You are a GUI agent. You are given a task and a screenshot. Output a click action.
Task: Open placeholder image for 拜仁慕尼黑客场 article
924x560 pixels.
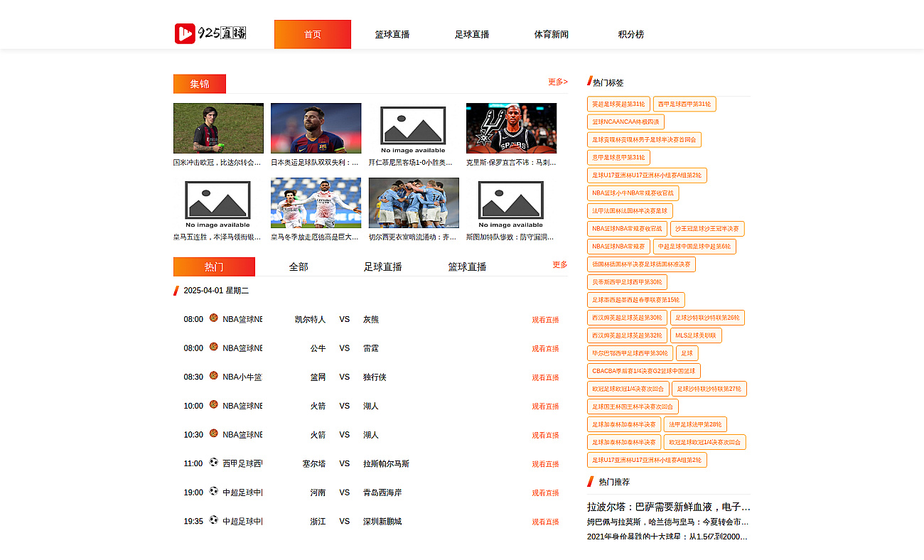[x=414, y=128]
